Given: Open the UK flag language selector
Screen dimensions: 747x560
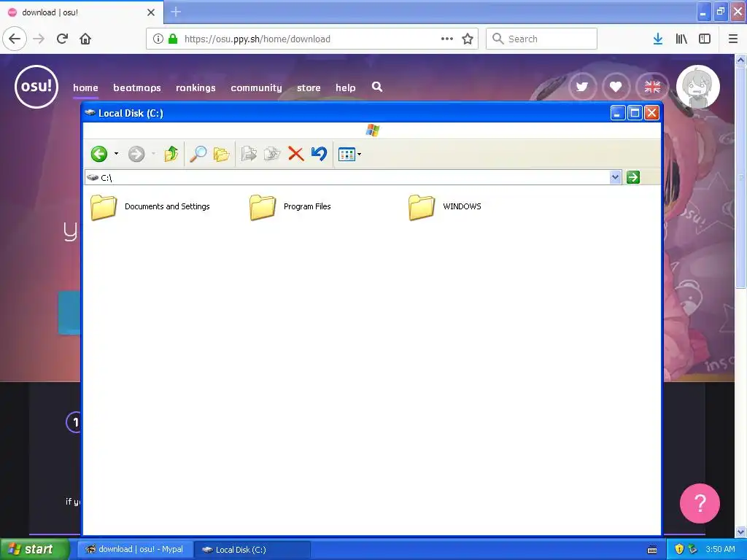Looking at the screenshot, I should 652,87.
